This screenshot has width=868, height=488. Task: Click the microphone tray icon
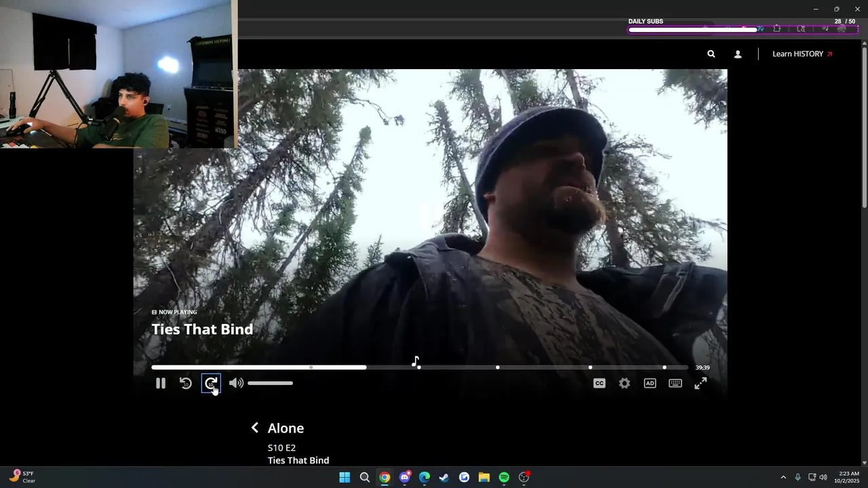click(x=797, y=477)
